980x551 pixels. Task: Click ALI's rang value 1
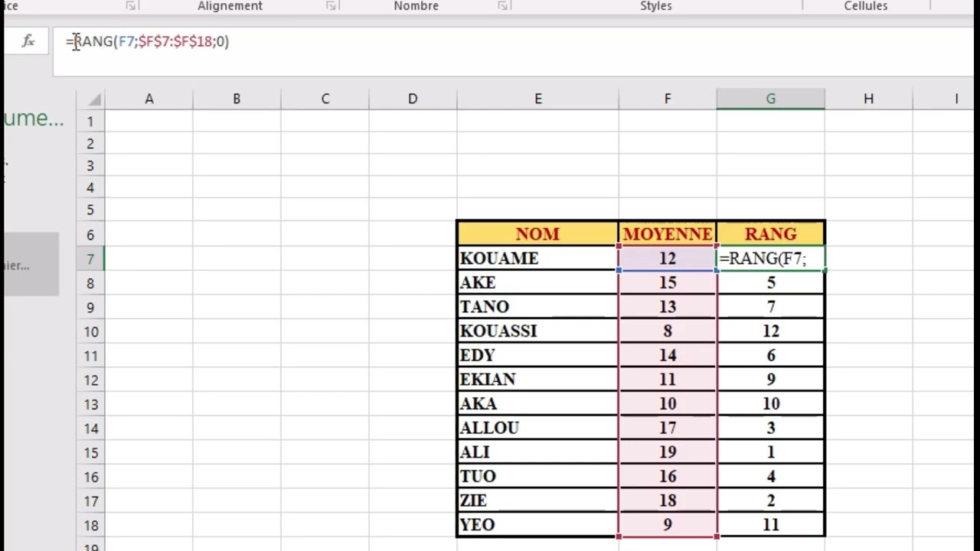(x=771, y=452)
